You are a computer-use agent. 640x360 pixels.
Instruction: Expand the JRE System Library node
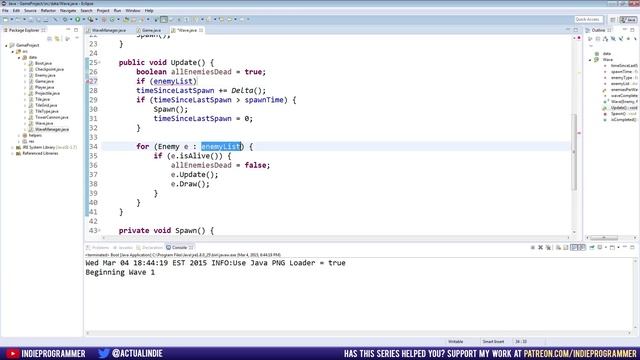(x=13, y=147)
